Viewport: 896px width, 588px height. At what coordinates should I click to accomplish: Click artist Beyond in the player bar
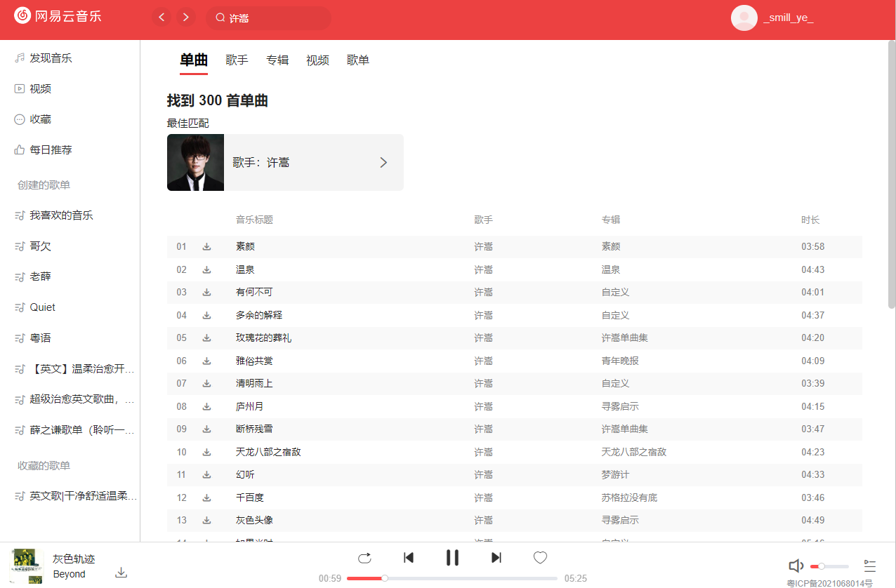69,574
